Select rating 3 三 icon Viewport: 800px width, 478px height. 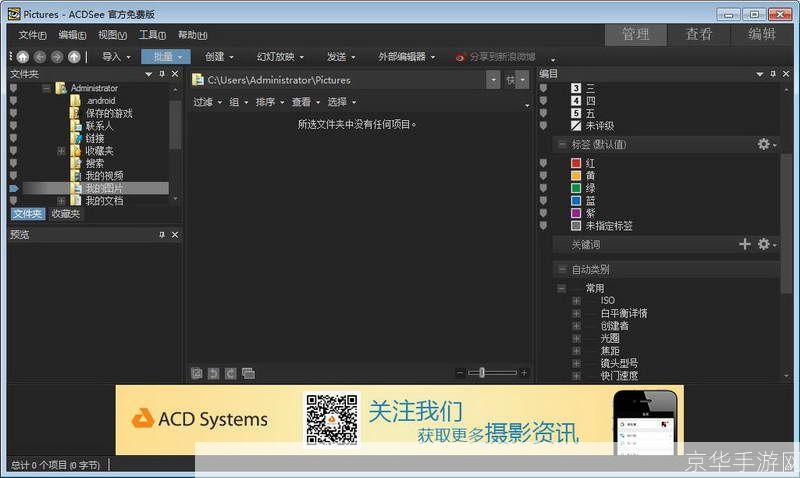(x=576, y=88)
